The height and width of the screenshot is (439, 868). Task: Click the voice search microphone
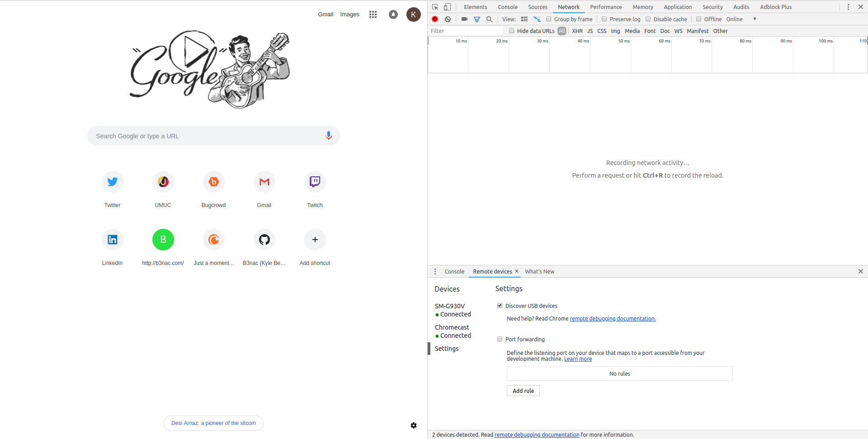[329, 136]
